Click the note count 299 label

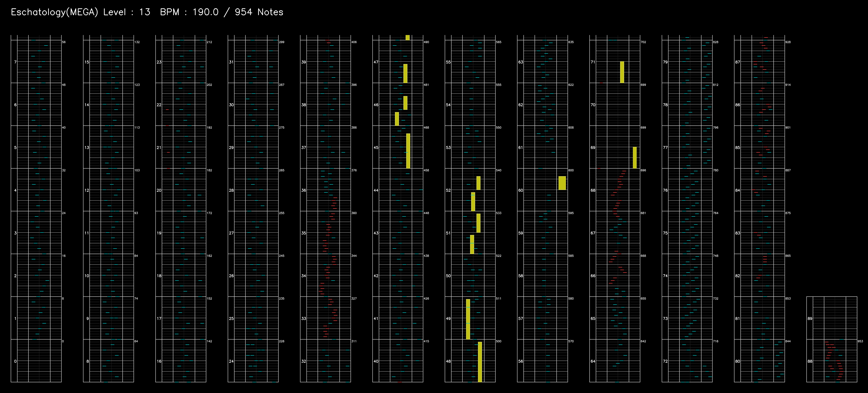click(282, 42)
